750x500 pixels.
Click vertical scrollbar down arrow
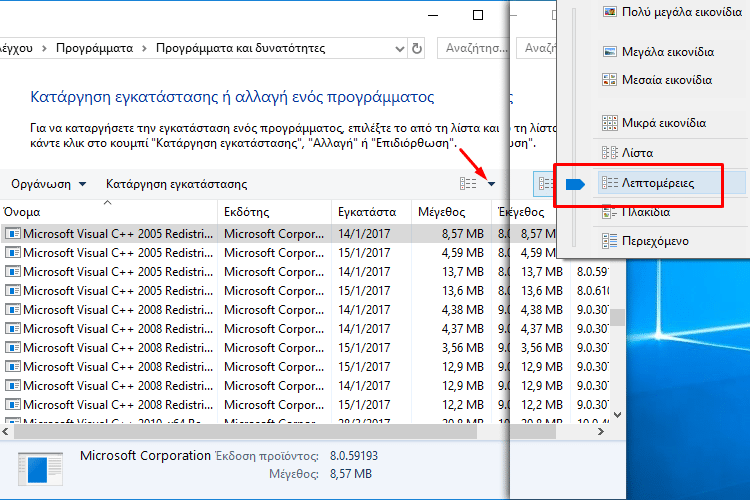618,415
